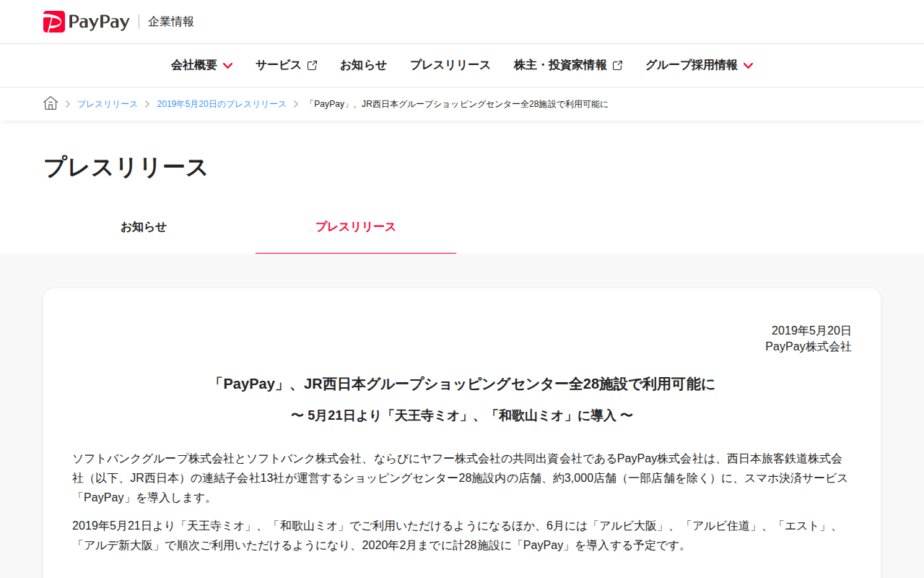Open 株主・投資家情報 menu link
Image resolution: width=924 pixels, height=578 pixels.
[560, 65]
